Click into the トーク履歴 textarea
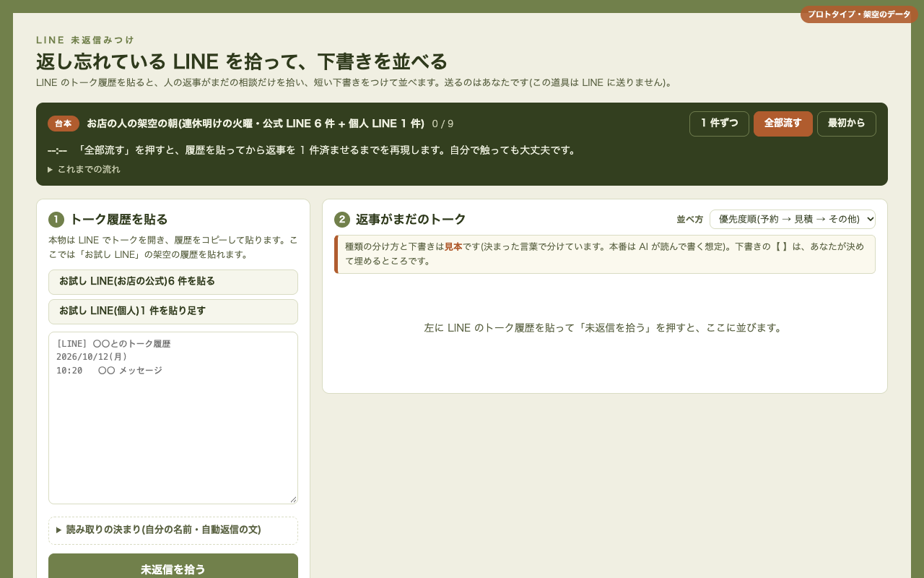The width and height of the screenshot is (924, 578). pos(173,418)
